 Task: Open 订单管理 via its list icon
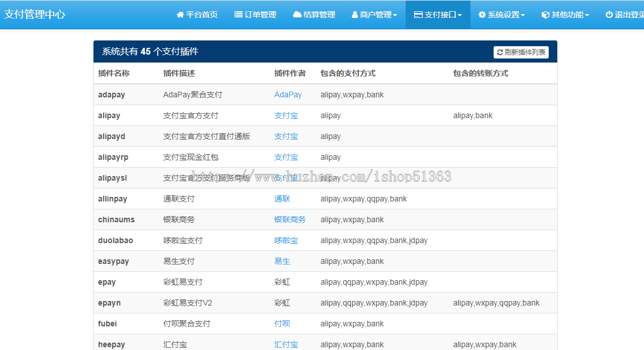(238, 15)
